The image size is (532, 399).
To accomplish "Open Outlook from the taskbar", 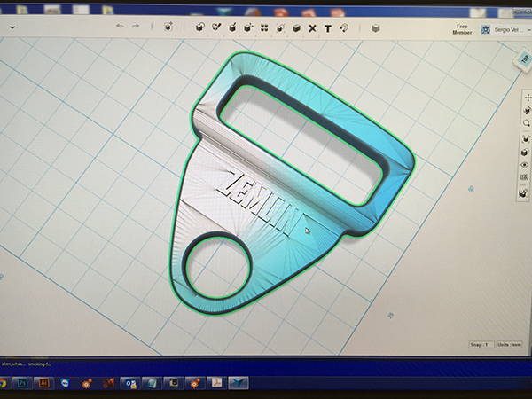I will pyautogui.click(x=130, y=384).
